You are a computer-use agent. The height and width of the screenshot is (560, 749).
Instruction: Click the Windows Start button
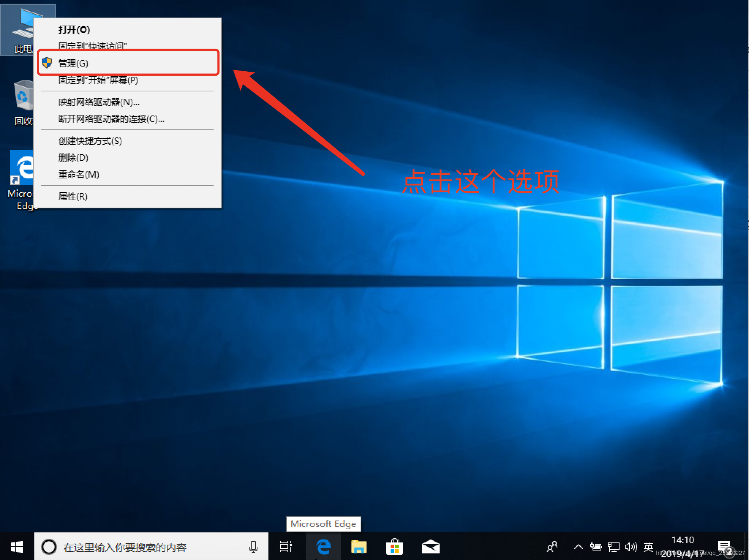pyautogui.click(x=17, y=547)
